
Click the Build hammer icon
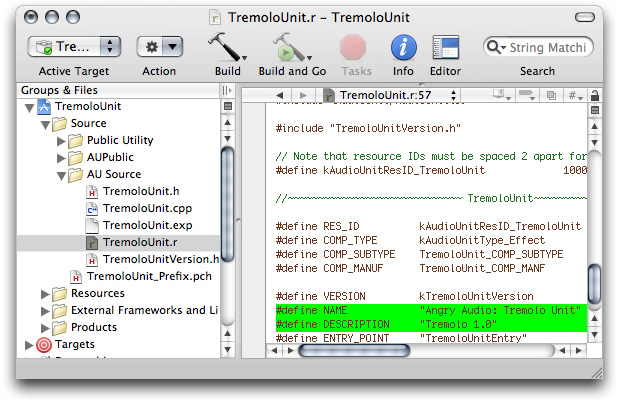click(227, 48)
